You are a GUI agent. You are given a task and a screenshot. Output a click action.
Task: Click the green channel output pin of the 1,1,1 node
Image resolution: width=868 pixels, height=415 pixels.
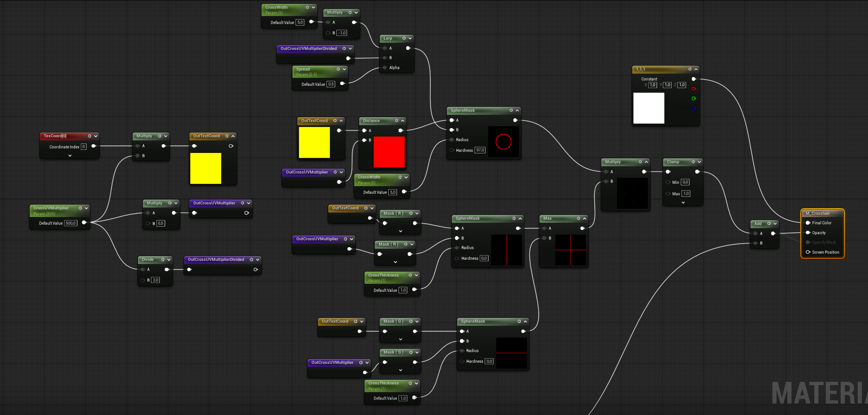694,98
